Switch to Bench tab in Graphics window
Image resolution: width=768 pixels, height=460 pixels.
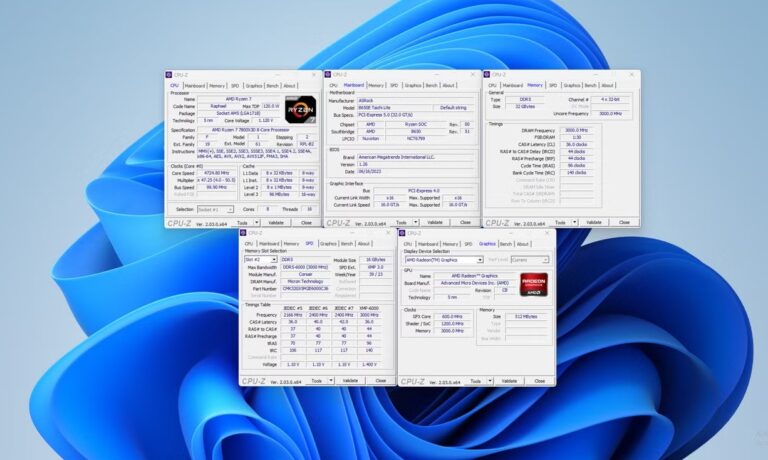506,243
